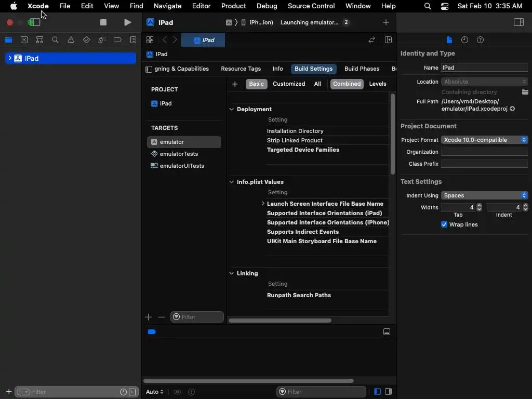The width and height of the screenshot is (532, 399).
Task: Click the build settings vertical scrollbar
Action: (x=393, y=134)
